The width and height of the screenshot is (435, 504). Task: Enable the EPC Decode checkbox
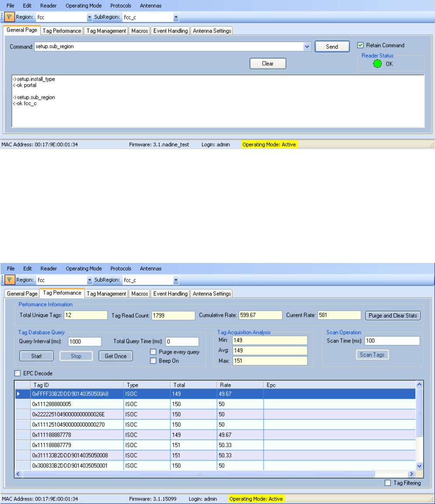point(17,374)
